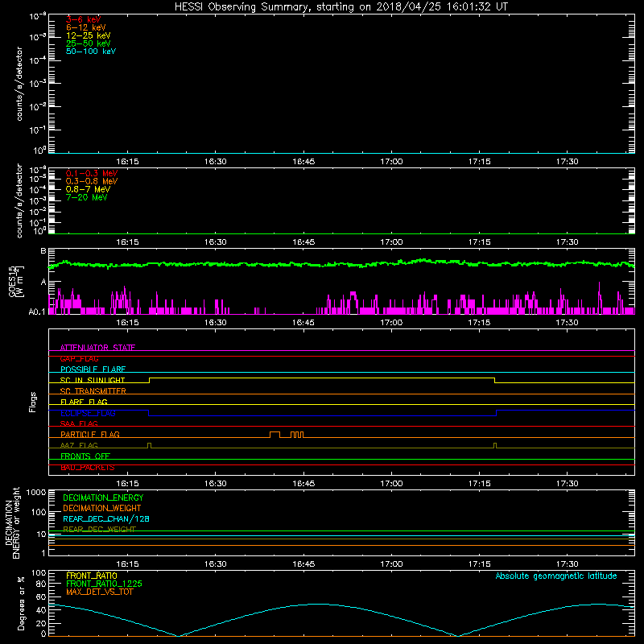Select the AAZ_FLAG label

79,445
